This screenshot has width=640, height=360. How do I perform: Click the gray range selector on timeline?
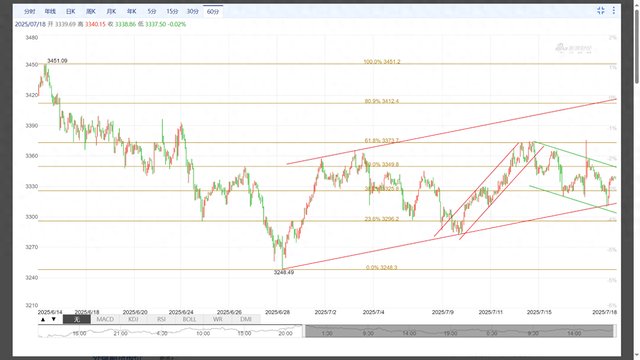(459, 331)
